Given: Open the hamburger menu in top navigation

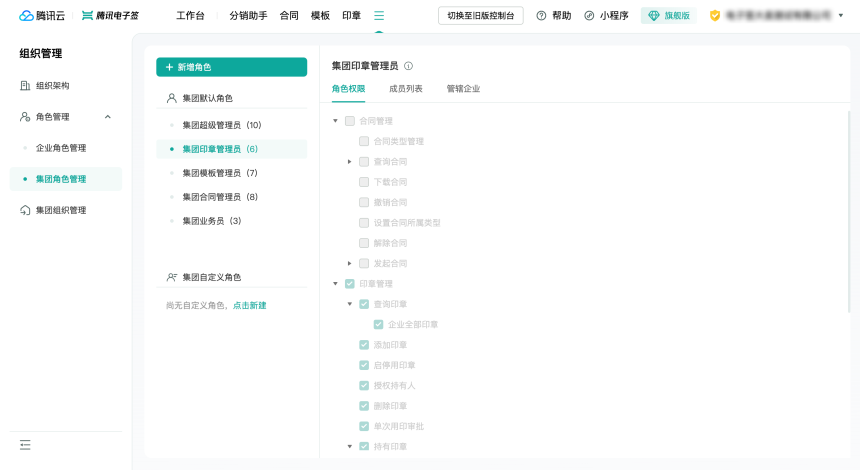Looking at the screenshot, I should 379,16.
